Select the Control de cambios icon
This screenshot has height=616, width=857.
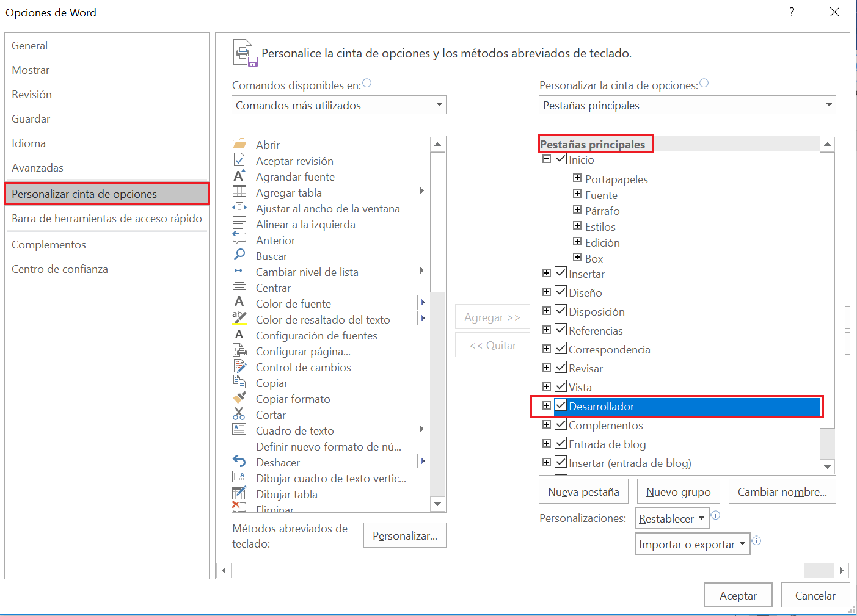[240, 366]
